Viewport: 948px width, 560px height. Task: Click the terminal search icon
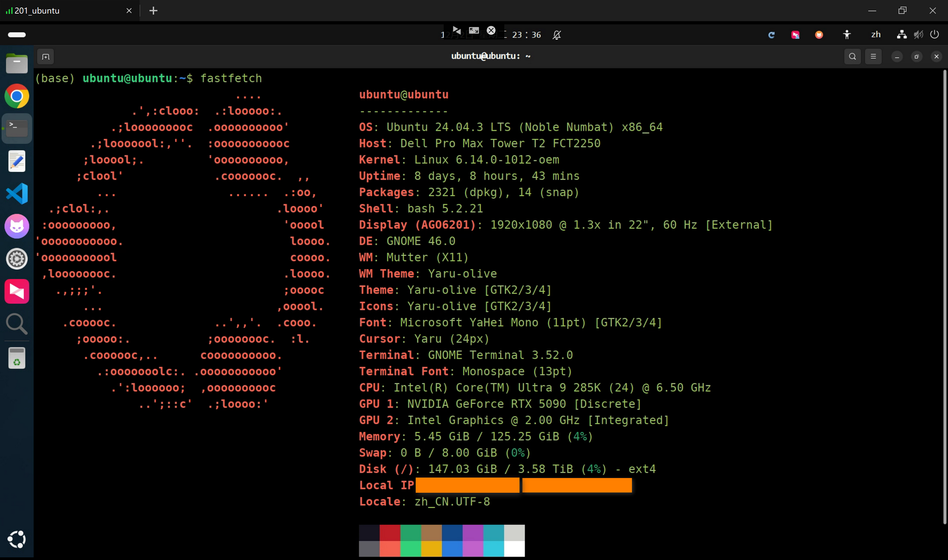(x=852, y=57)
